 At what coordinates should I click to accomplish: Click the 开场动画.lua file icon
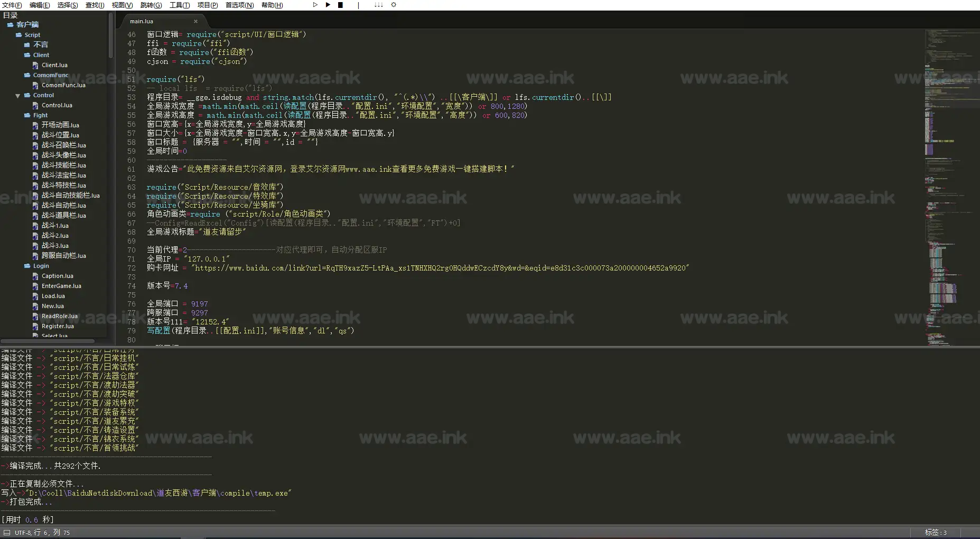point(35,126)
